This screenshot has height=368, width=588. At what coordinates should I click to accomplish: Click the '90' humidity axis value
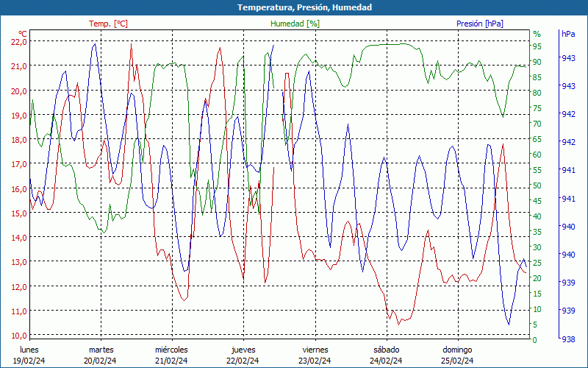(537, 62)
